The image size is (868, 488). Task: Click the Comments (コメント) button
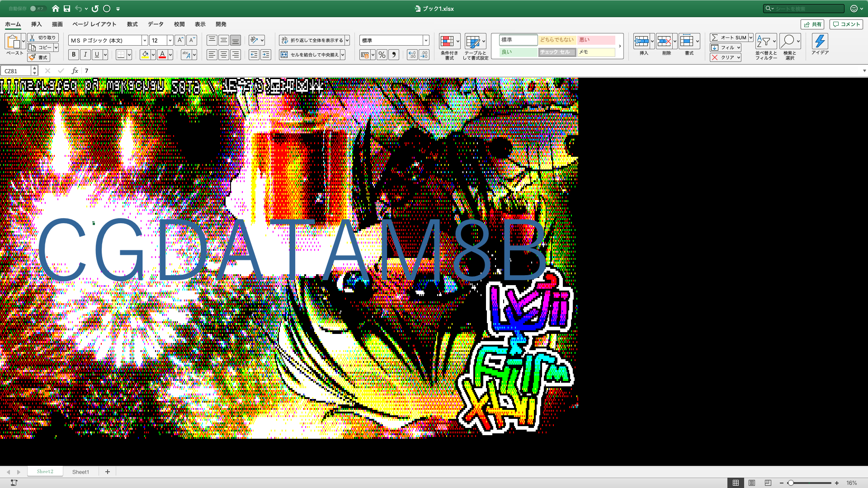tap(846, 24)
